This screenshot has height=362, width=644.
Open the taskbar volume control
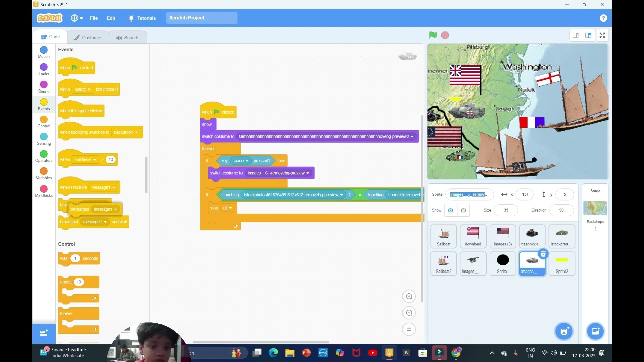554,353
